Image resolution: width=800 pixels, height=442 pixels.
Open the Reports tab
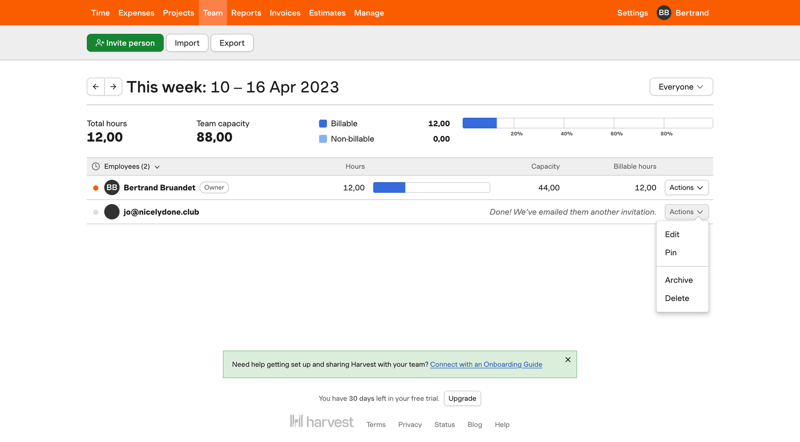pyautogui.click(x=246, y=13)
